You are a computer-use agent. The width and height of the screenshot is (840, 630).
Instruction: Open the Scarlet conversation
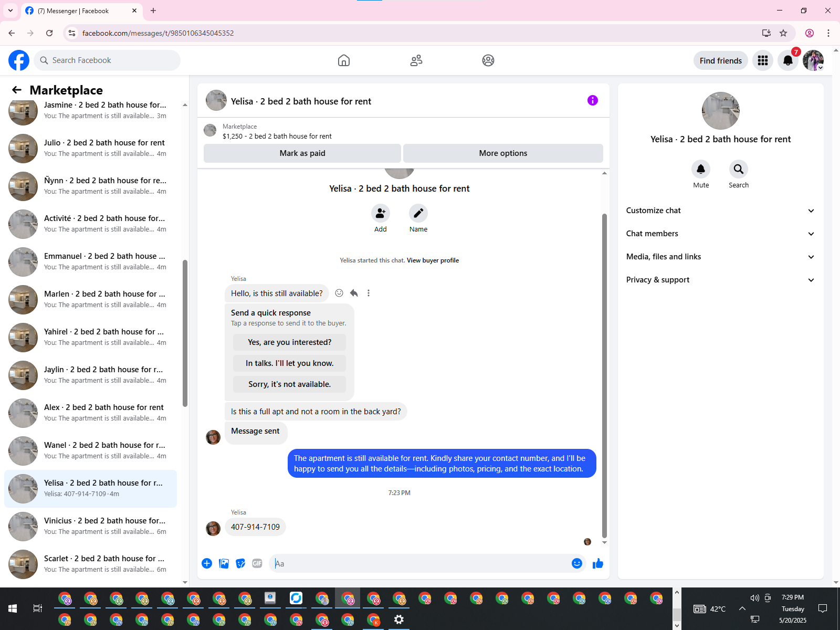(x=90, y=564)
